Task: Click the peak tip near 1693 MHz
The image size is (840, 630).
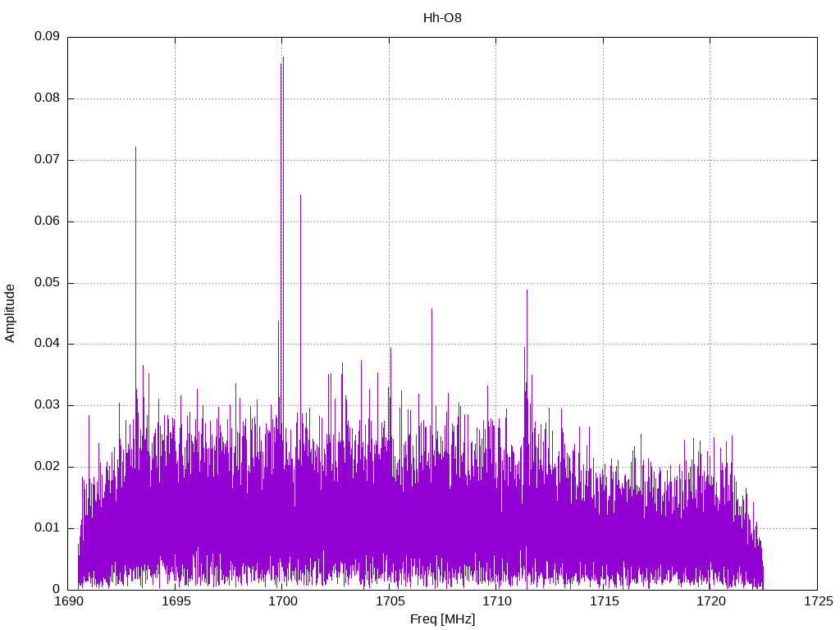Action: 135,148
